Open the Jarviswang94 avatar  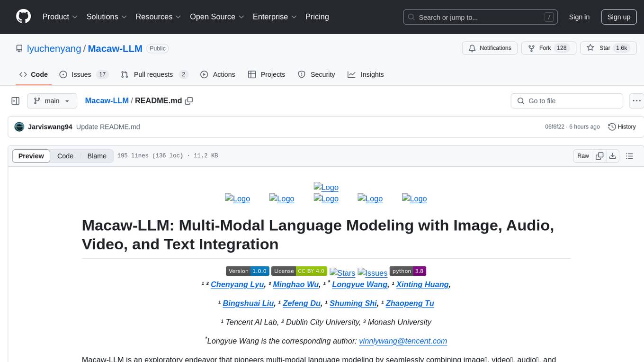click(x=19, y=127)
